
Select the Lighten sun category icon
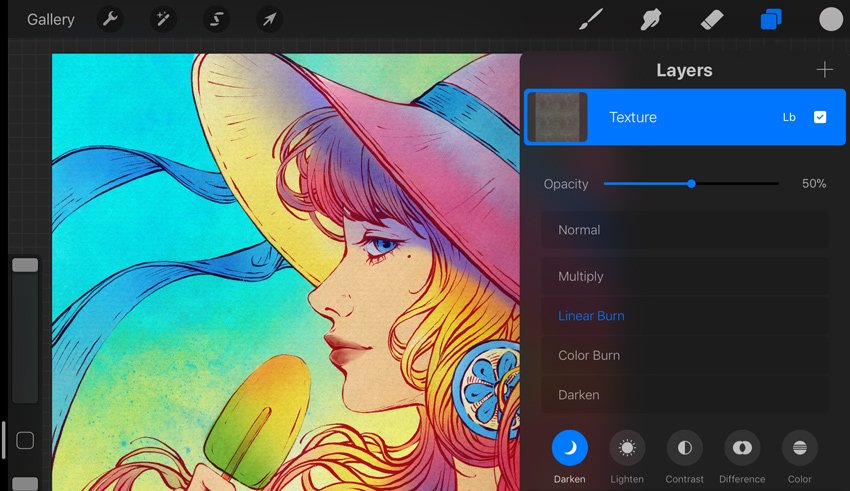coord(627,448)
